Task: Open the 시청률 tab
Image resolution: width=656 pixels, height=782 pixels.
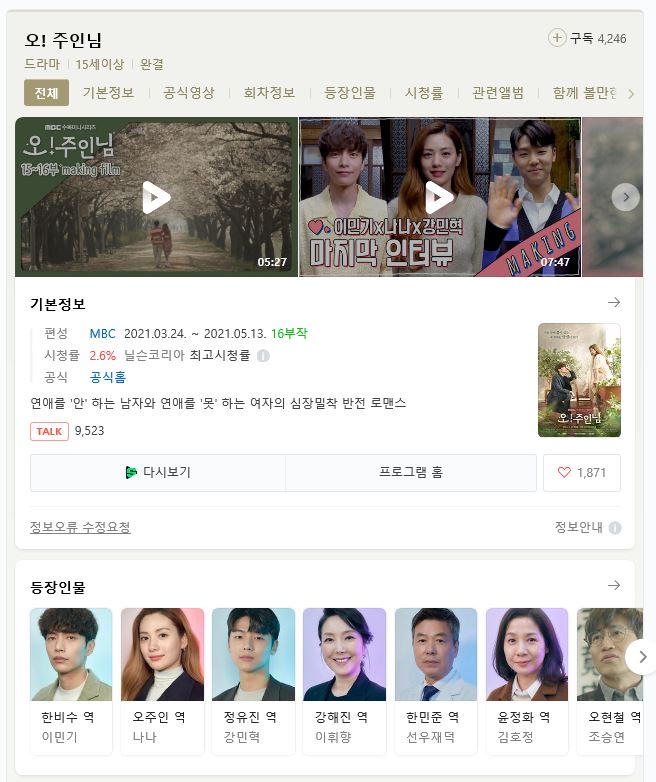Action: click(424, 93)
